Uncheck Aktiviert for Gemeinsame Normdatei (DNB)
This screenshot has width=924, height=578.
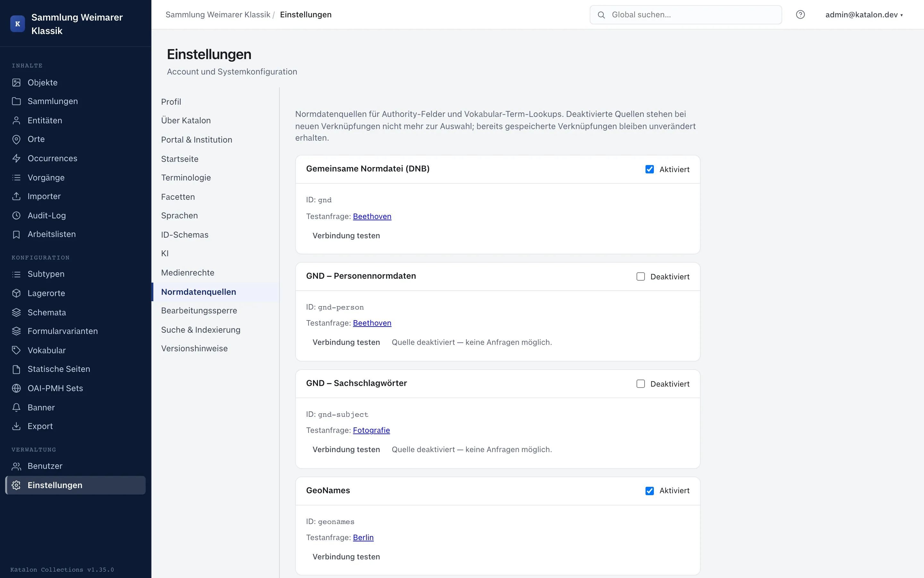click(649, 169)
